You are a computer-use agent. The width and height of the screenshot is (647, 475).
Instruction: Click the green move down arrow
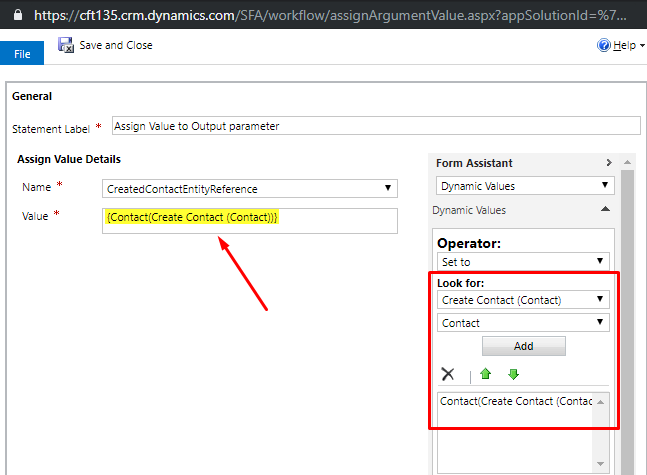pyautogui.click(x=513, y=374)
